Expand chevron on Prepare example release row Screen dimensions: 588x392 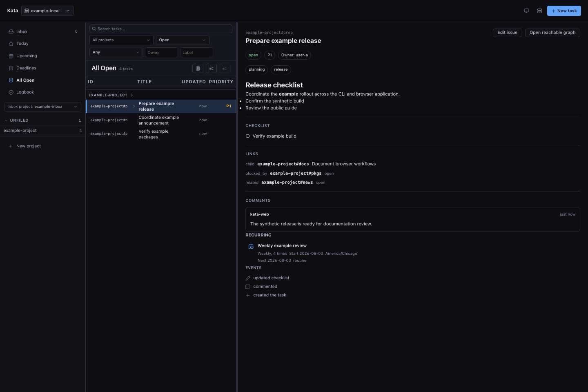coord(134,106)
